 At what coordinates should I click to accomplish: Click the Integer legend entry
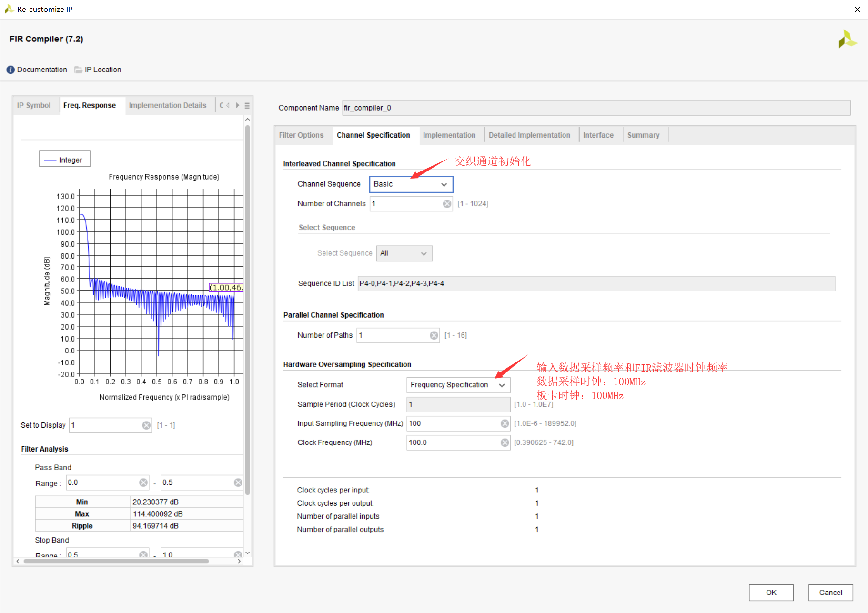click(65, 160)
